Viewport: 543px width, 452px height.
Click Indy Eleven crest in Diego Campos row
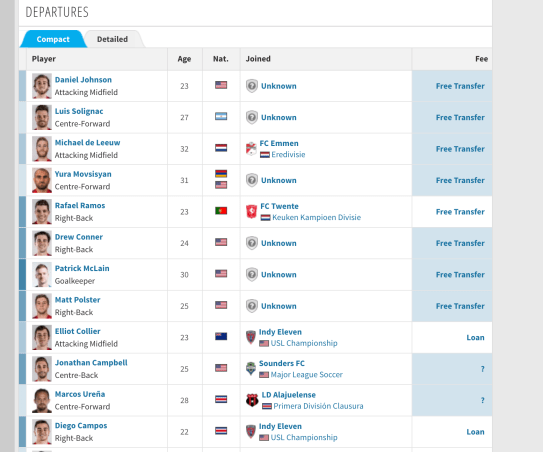[251, 432]
